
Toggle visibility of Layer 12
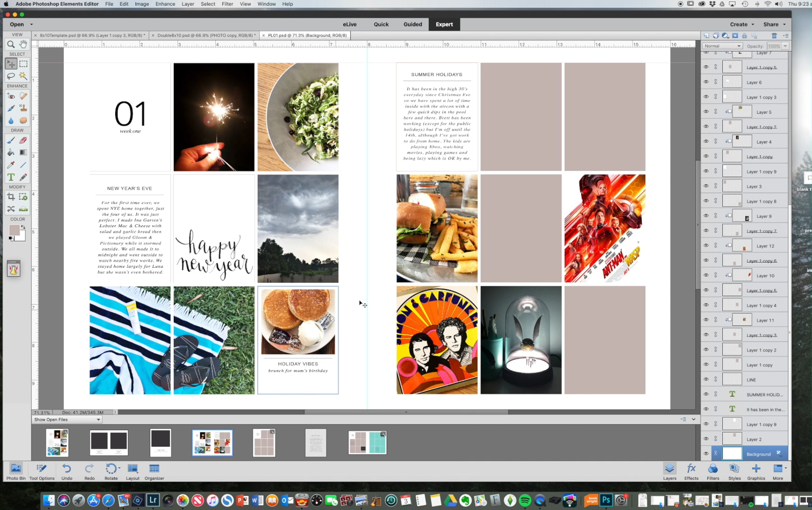pyautogui.click(x=706, y=246)
